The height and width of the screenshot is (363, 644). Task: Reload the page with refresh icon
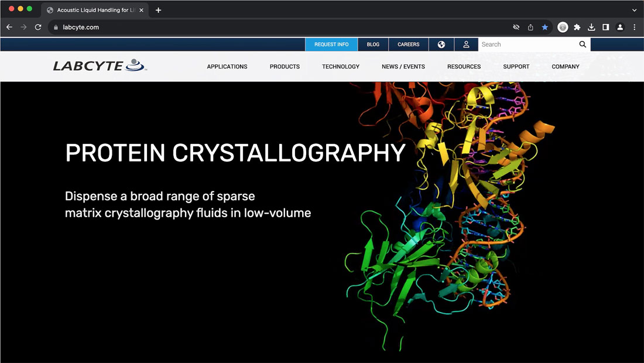coord(38,27)
